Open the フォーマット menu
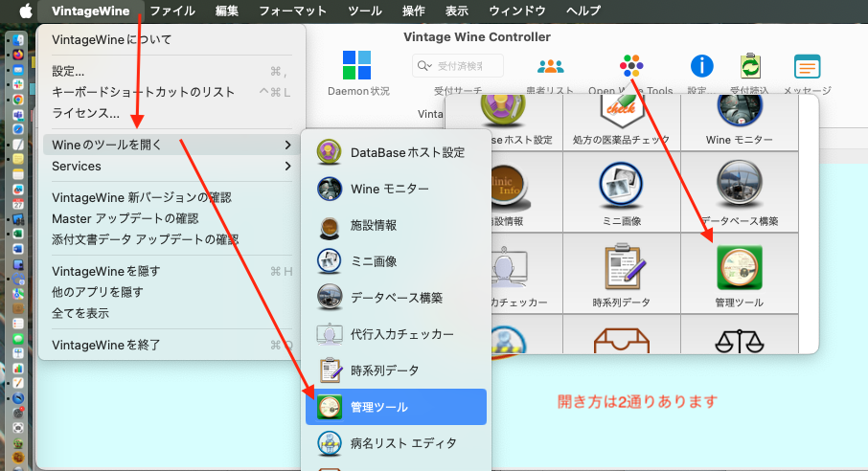 [293, 11]
